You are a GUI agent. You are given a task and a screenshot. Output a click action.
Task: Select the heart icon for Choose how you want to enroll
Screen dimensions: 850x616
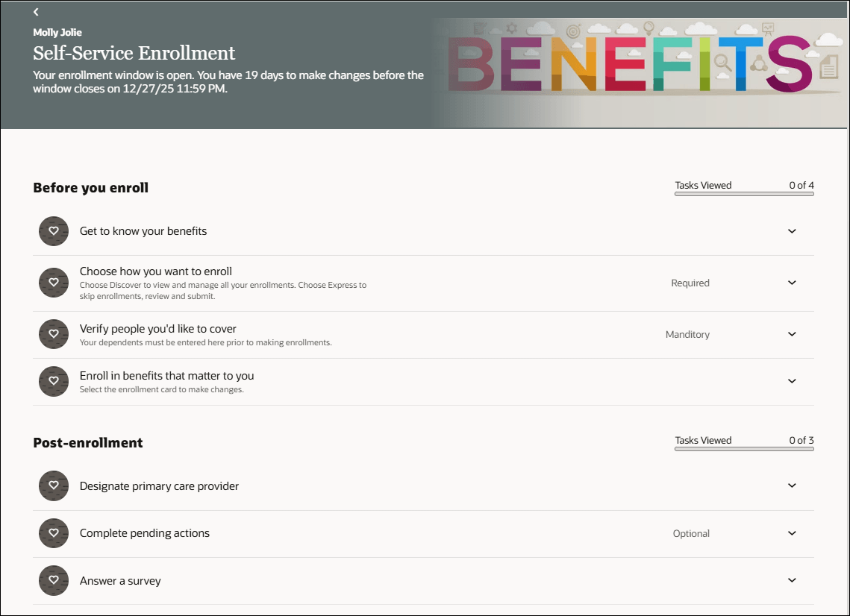click(53, 283)
